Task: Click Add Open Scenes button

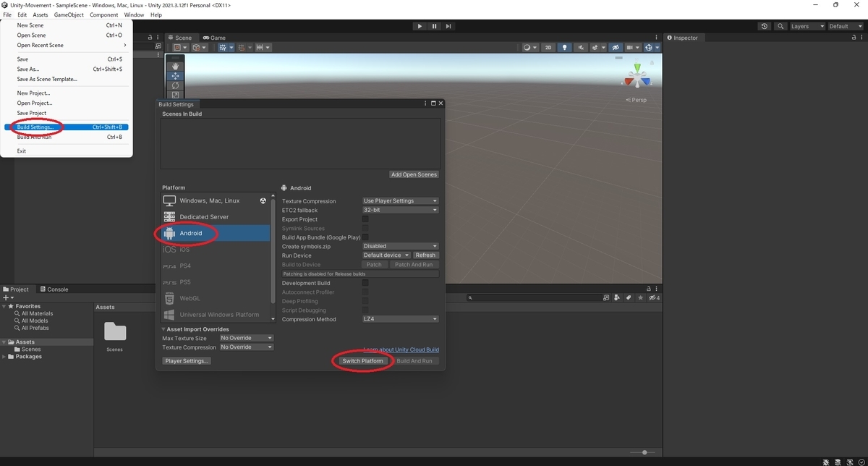Action: pos(414,174)
